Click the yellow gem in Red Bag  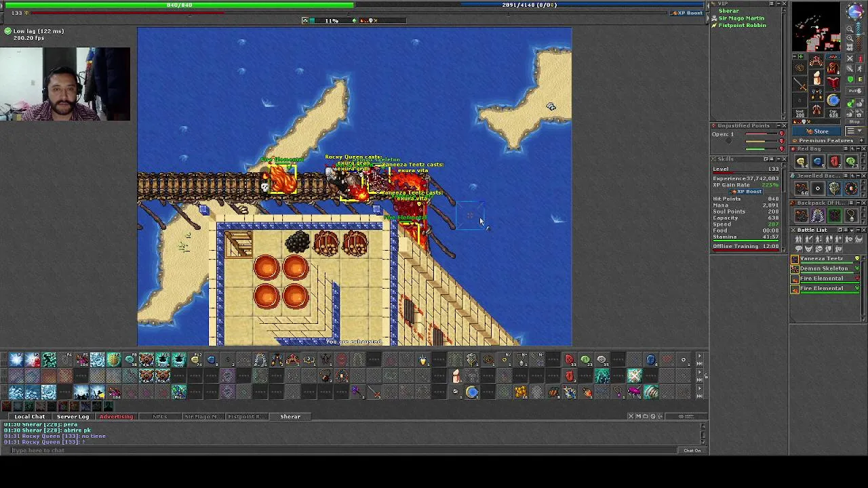point(802,161)
